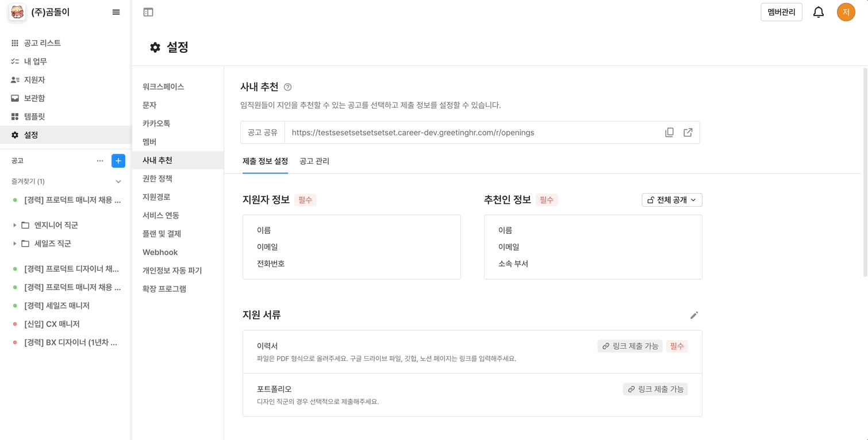Expand the 세일즈 직군 folder

point(14,244)
